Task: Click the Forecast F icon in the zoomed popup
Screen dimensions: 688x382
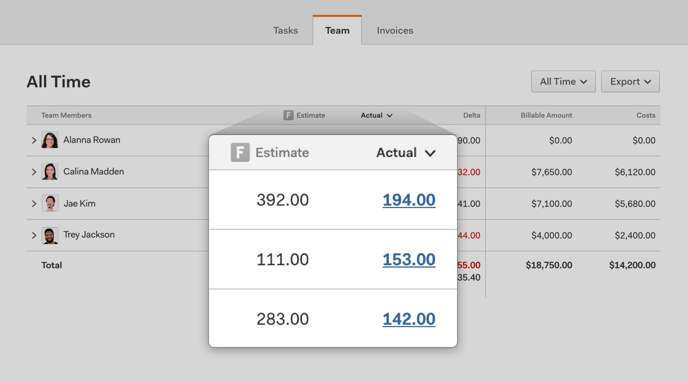Action: coord(240,152)
